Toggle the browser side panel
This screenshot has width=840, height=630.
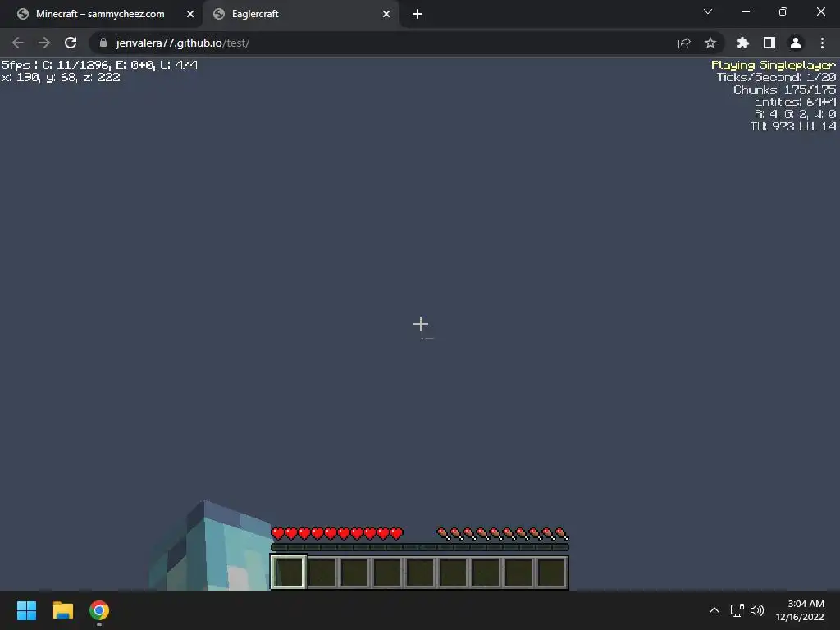click(769, 43)
